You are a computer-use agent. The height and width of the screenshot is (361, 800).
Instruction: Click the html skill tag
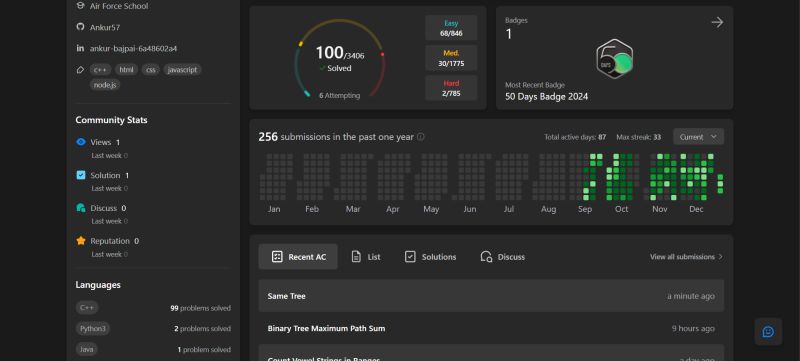tap(126, 70)
